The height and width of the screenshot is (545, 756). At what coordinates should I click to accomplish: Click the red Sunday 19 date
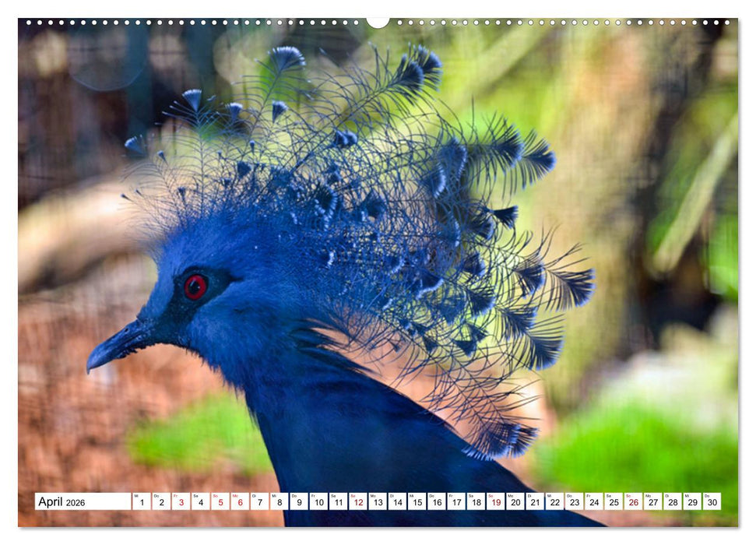click(496, 501)
